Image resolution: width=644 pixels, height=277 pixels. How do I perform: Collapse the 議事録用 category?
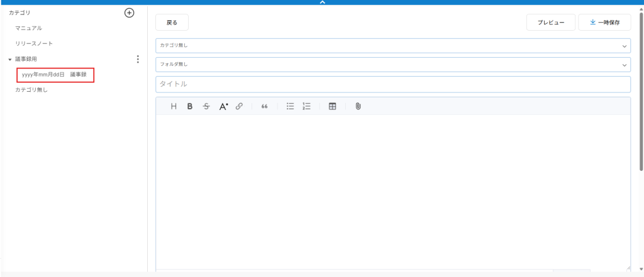10,60
